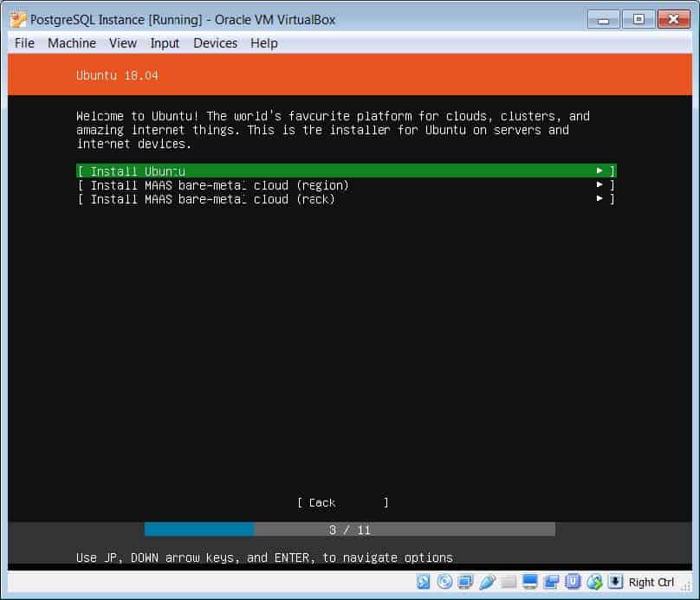Click arrow on MAAS rack row
The height and width of the screenshot is (600, 700).
click(600, 198)
